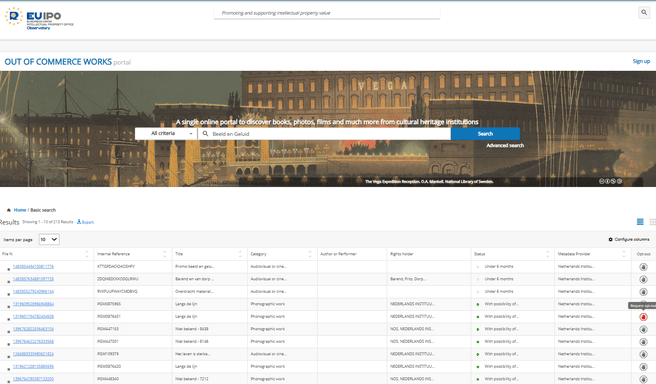Switch results to list view

[x=640, y=222]
